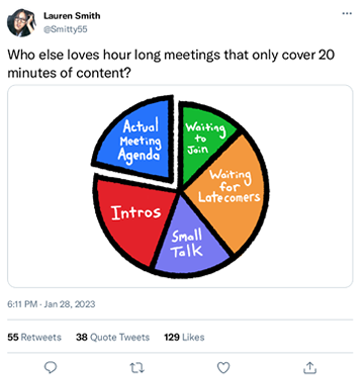The width and height of the screenshot is (360, 389).
Task: Click the share upload icon
Action: [x=310, y=367]
